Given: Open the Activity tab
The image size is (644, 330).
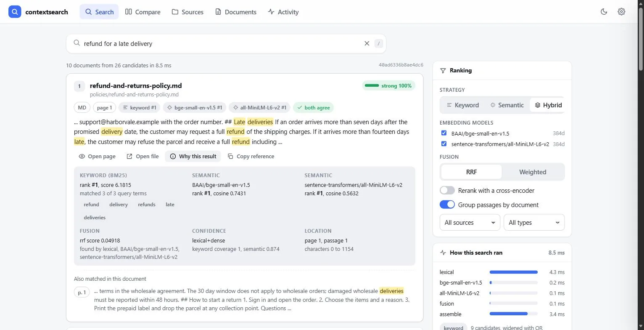Looking at the screenshot, I should pyautogui.click(x=283, y=12).
